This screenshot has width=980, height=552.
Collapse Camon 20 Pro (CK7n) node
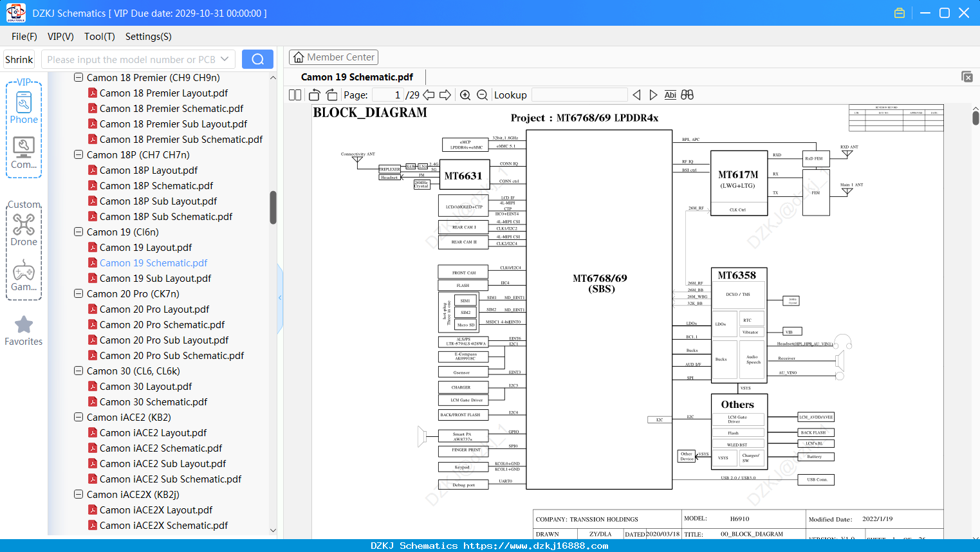[79, 293]
